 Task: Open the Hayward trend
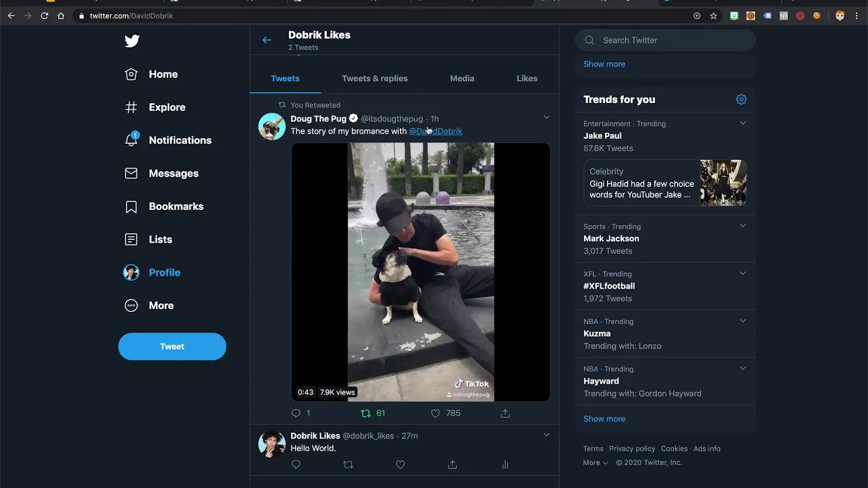tap(601, 381)
